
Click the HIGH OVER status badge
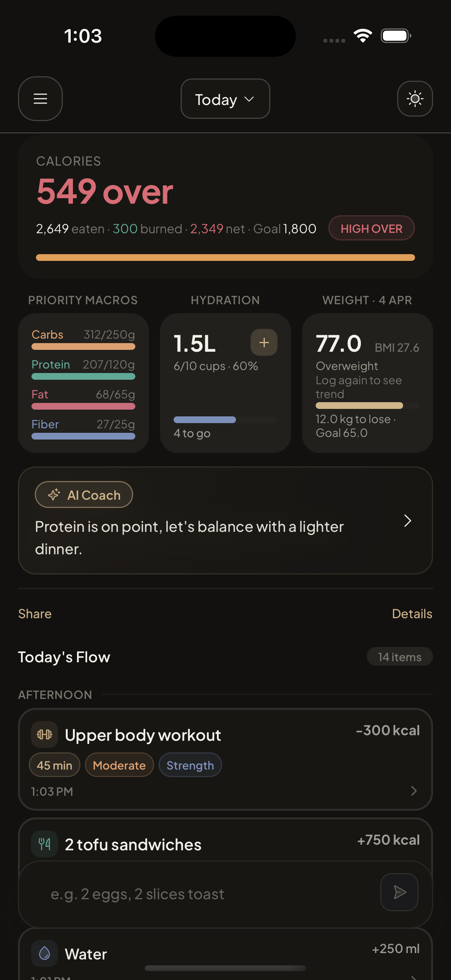coord(371,228)
